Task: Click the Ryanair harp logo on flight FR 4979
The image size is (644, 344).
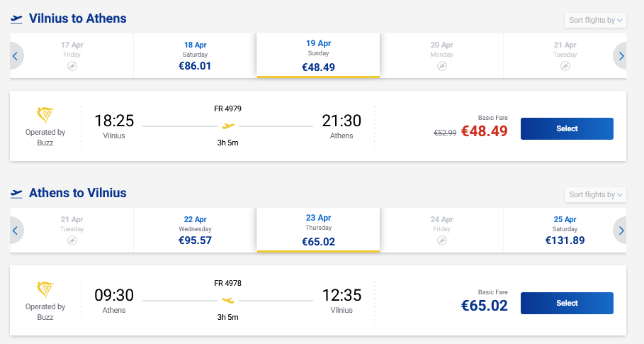Action: [x=45, y=116]
